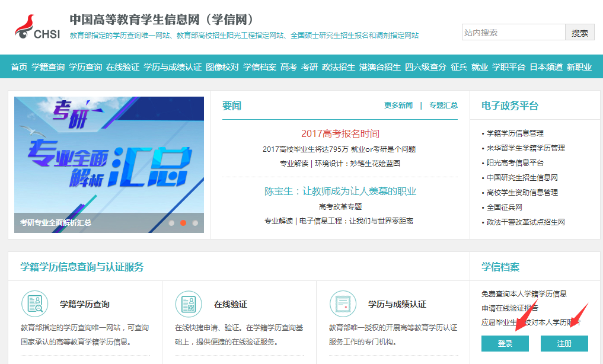Screen dimensions: 603x364
Task: Click the 学信档案 section heading
Action: point(500,267)
